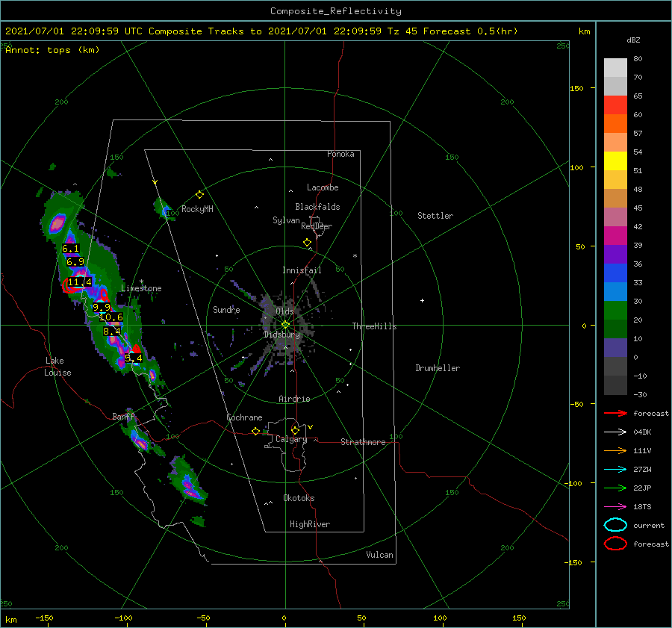
Task: Click the green 22JP arrow in legend
Action: tap(615, 488)
